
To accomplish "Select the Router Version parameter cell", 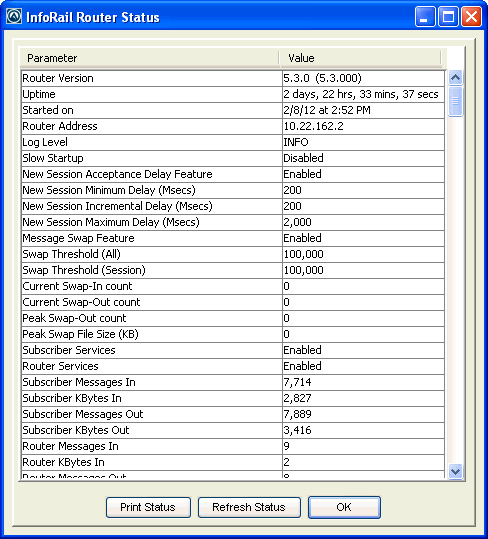I will tap(152, 78).
